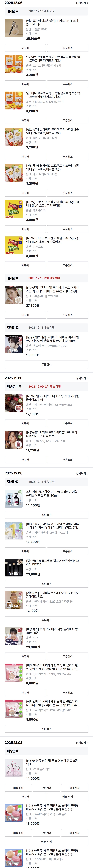Click 주문취소 for the 비비크림 누드 퍼펙션 item
Screen dimensions: 93x868
click(67, 315)
